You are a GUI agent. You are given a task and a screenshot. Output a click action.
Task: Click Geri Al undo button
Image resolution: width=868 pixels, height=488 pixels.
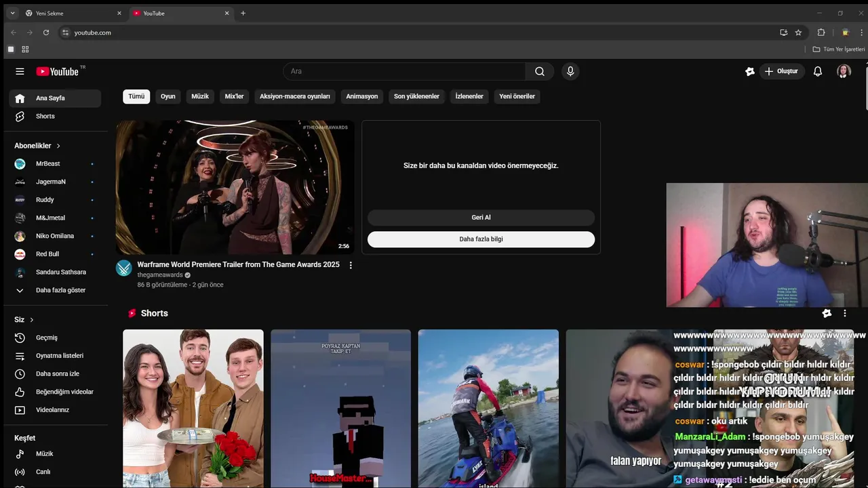tap(481, 218)
